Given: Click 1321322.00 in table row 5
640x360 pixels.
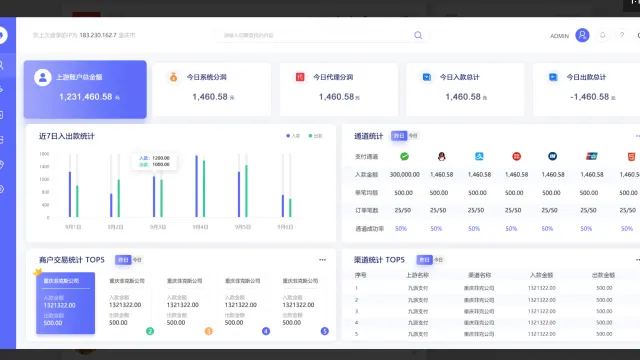Looking at the screenshot, I should click(542, 333).
